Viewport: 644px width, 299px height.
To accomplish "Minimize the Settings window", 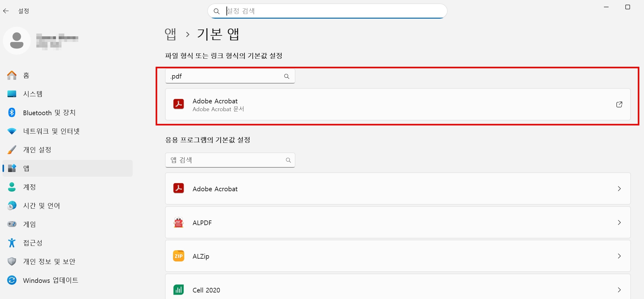I will click(606, 7).
